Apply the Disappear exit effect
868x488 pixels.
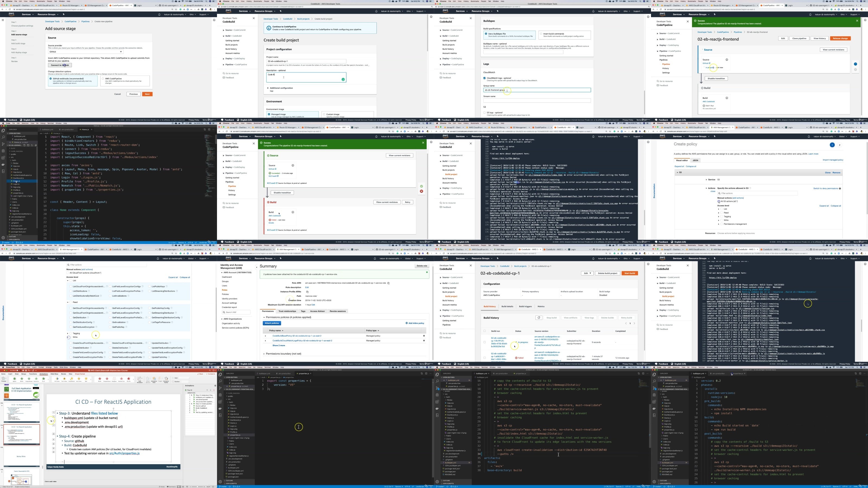114,379
